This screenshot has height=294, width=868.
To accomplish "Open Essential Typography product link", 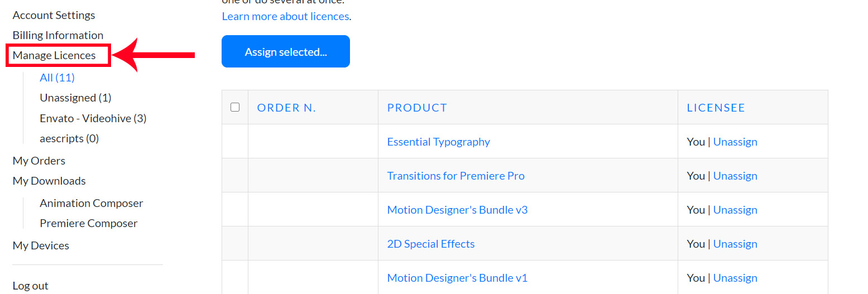I will point(439,142).
